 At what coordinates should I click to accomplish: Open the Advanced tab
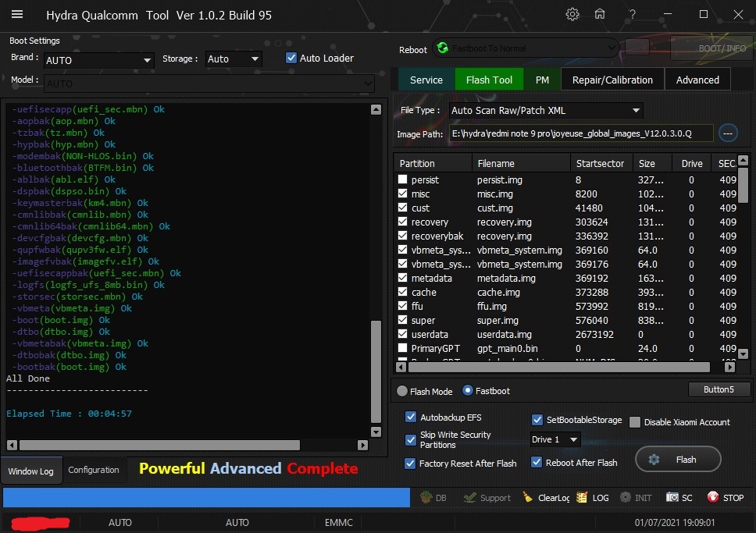(x=697, y=80)
